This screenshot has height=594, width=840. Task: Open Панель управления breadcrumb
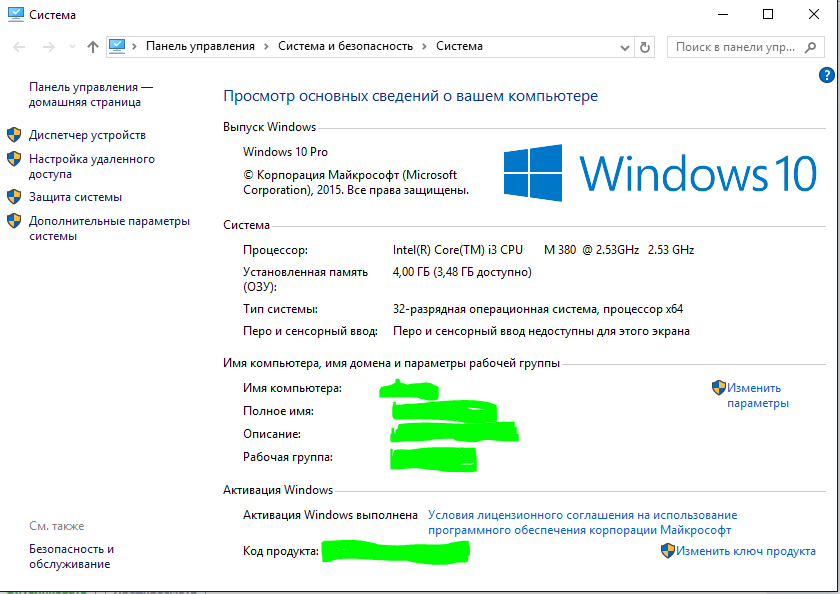(200, 46)
